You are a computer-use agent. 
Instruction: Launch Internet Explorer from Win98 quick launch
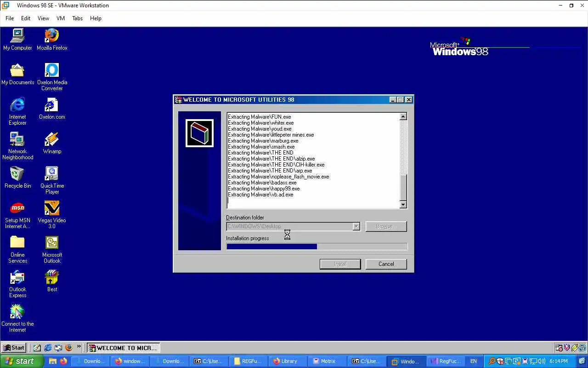[48, 348]
